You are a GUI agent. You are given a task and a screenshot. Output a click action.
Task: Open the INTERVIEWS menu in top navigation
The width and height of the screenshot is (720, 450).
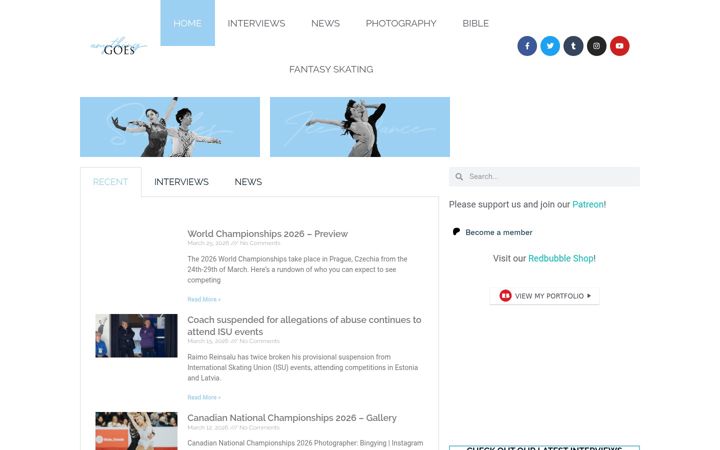point(256,23)
